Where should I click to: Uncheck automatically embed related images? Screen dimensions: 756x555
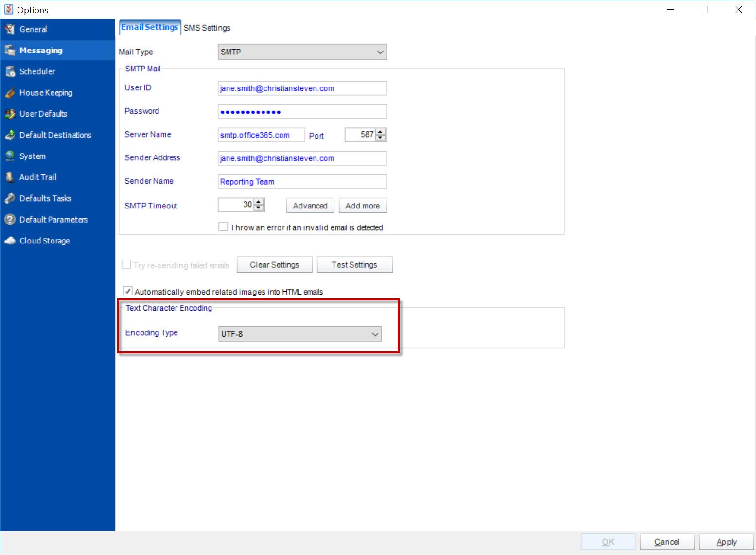(x=128, y=291)
